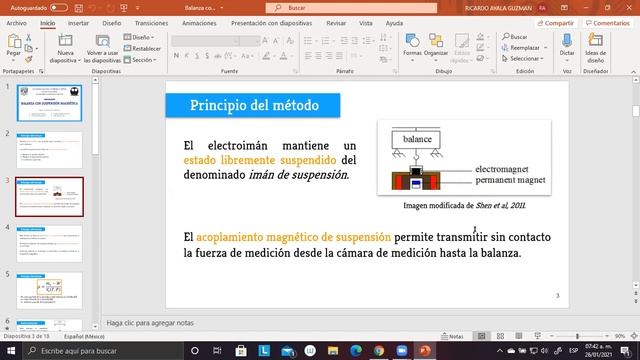Image resolution: width=640 pixels, height=360 pixels.
Task: Toggle Cursiva italic formatting
Action: click(187, 56)
